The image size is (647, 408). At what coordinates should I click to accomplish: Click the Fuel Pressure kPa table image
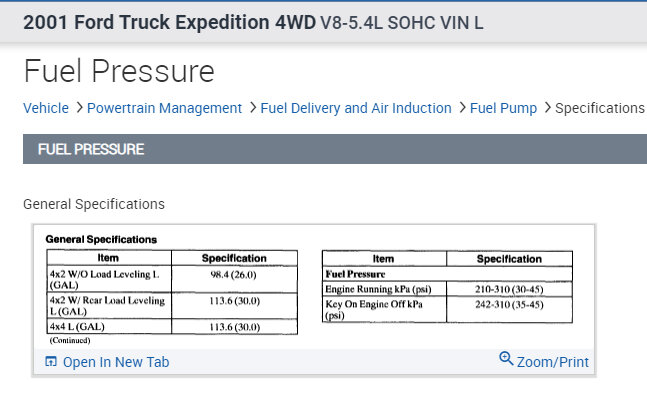click(x=447, y=286)
